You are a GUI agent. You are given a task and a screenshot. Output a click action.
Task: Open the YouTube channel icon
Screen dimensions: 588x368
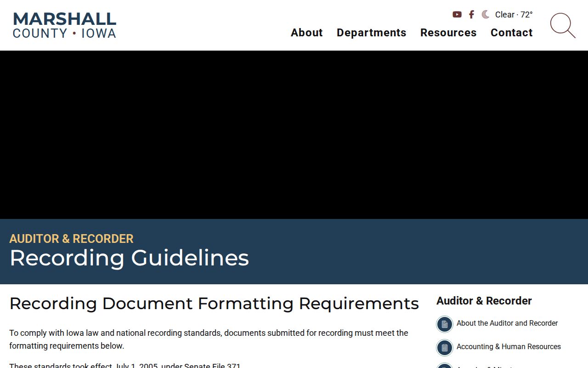(x=457, y=15)
